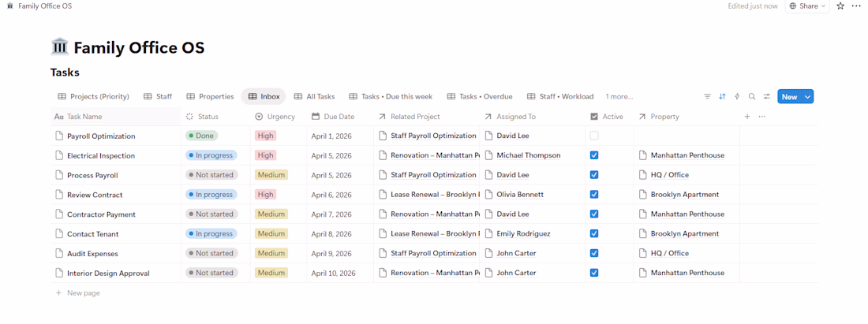Click the Assigned To column header
Screen dimensions: 868x324
(x=532, y=117)
